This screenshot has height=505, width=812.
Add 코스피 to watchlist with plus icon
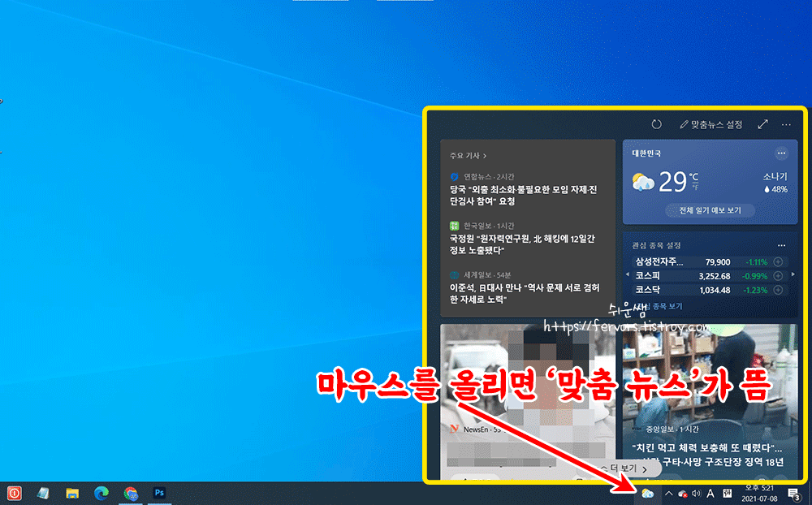click(x=778, y=276)
